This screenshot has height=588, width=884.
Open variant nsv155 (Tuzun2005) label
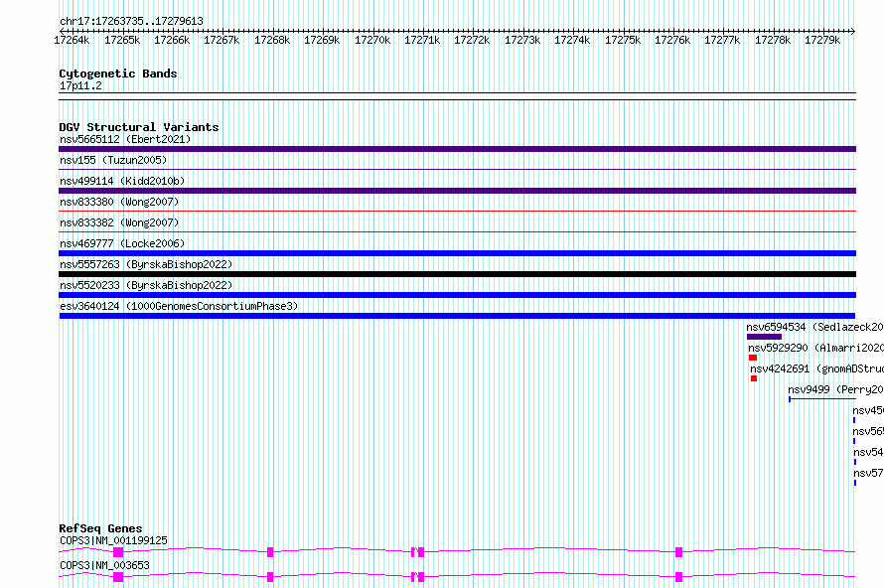tap(113, 160)
